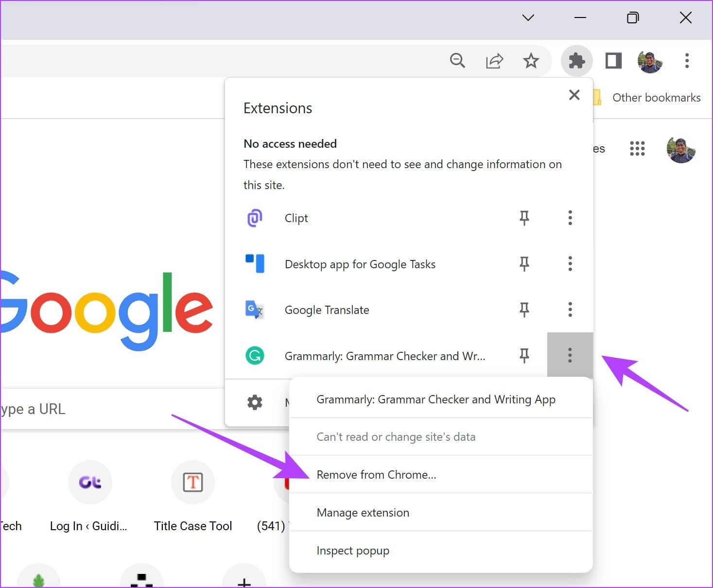
Task: Click Desktop app for Google Tasks name
Action: tap(360, 264)
